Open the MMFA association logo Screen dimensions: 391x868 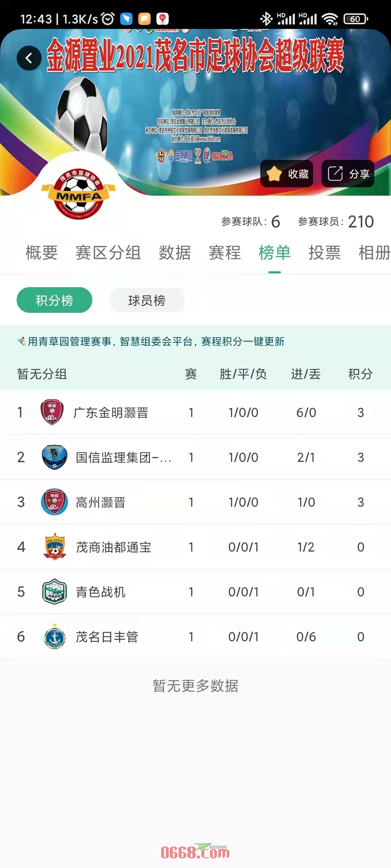[x=79, y=194]
